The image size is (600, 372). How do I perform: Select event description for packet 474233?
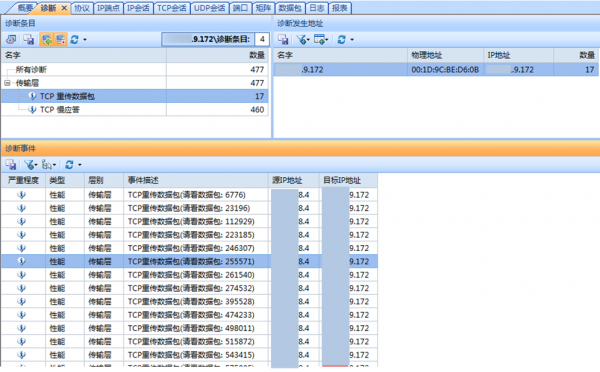click(191, 315)
